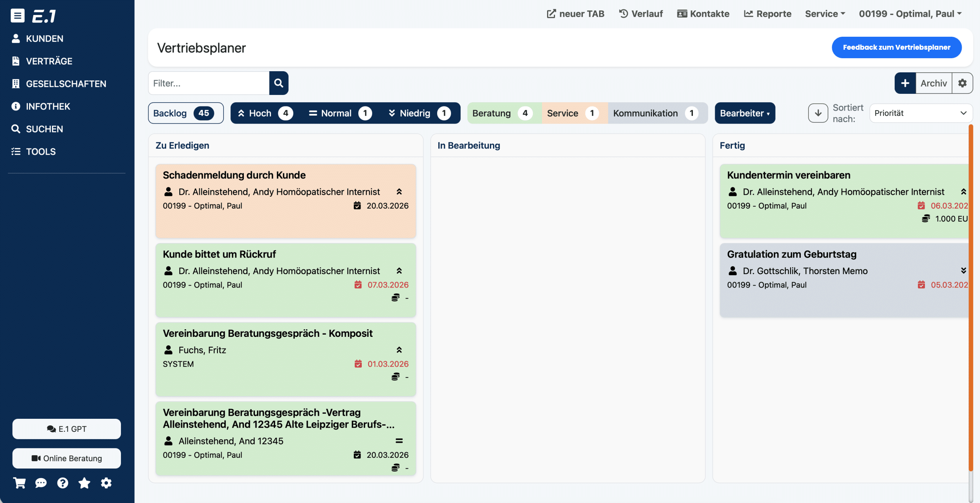The width and height of the screenshot is (980, 503).
Task: Expand the Service menu in the top bar
Action: [x=825, y=14]
